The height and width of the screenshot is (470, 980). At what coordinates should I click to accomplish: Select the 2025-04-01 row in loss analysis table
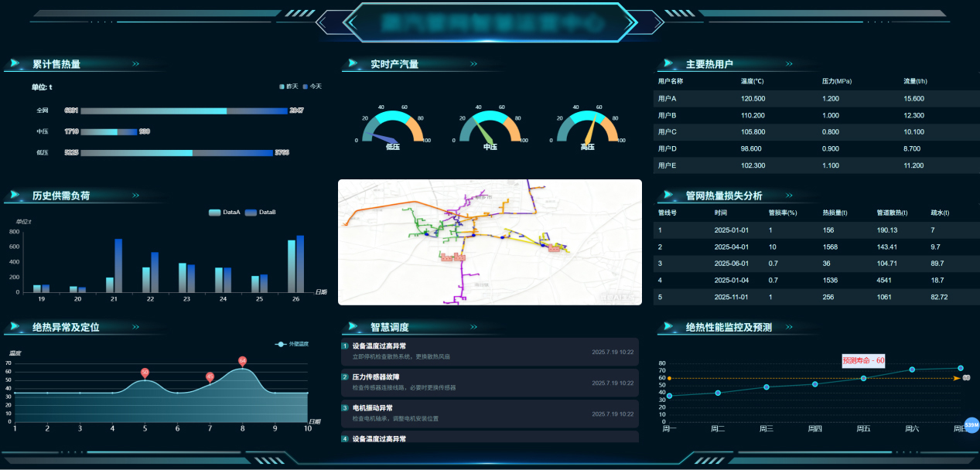[x=808, y=247]
